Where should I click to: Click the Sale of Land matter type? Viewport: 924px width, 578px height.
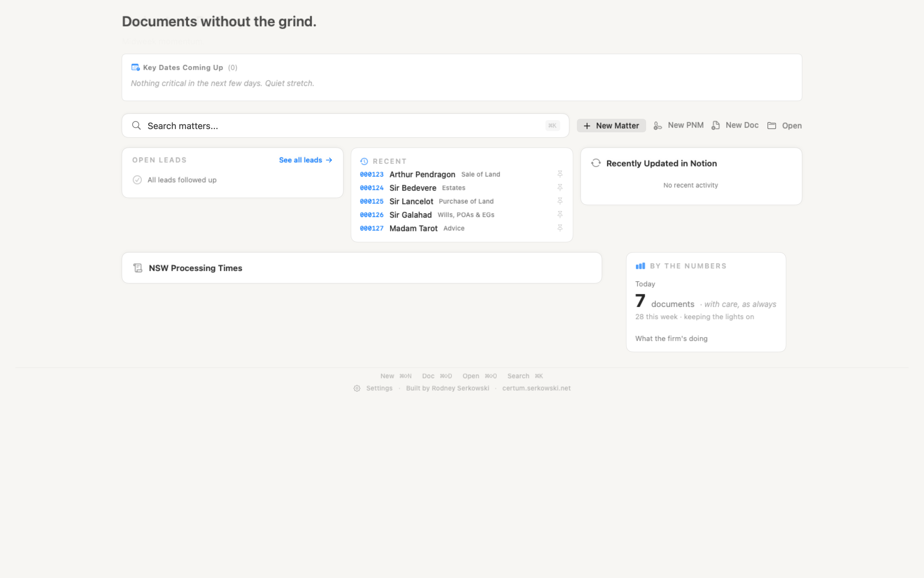click(481, 174)
